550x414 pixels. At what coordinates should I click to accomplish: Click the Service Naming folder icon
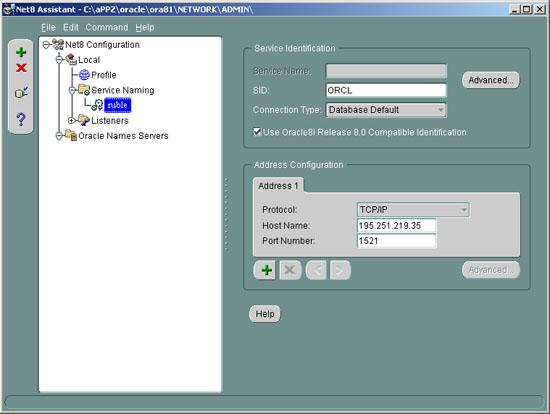pos(84,90)
